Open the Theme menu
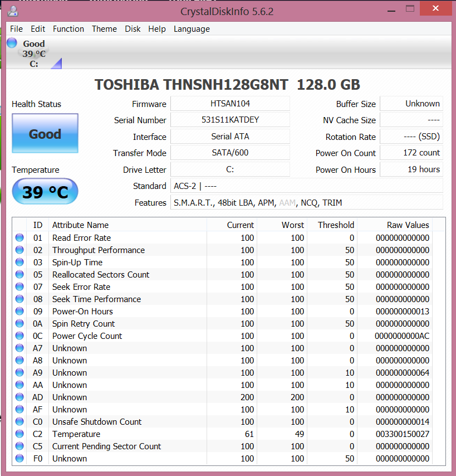 [104, 29]
